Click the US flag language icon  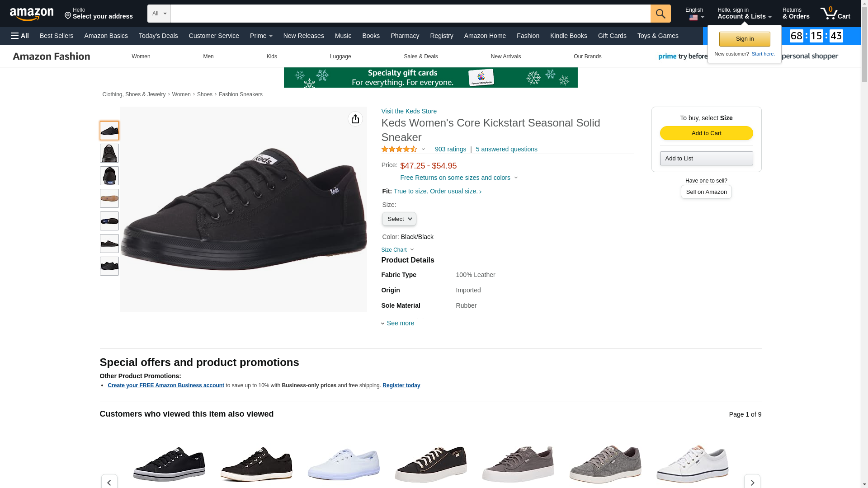pos(693,18)
